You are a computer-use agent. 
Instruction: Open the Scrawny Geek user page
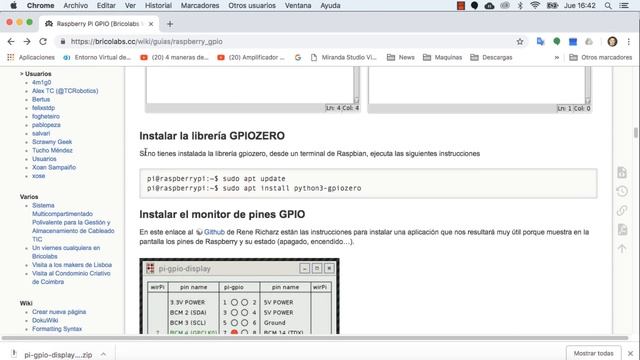click(52, 142)
